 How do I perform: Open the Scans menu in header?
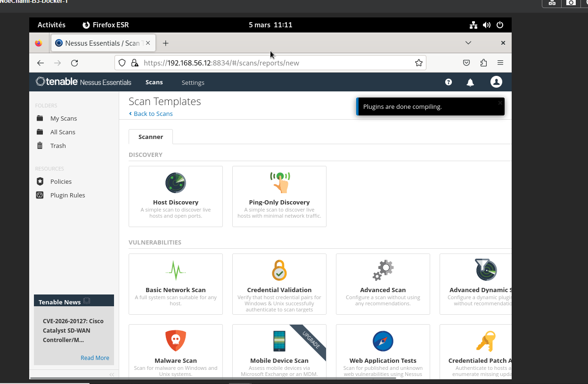click(154, 82)
